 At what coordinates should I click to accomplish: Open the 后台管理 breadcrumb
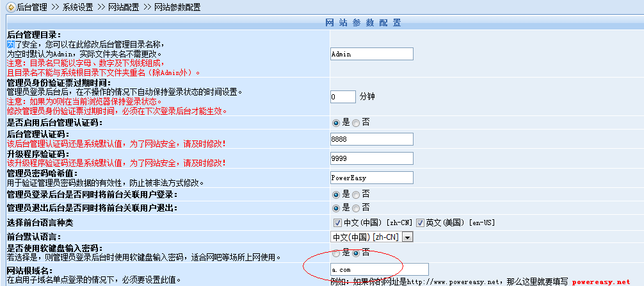point(32,8)
